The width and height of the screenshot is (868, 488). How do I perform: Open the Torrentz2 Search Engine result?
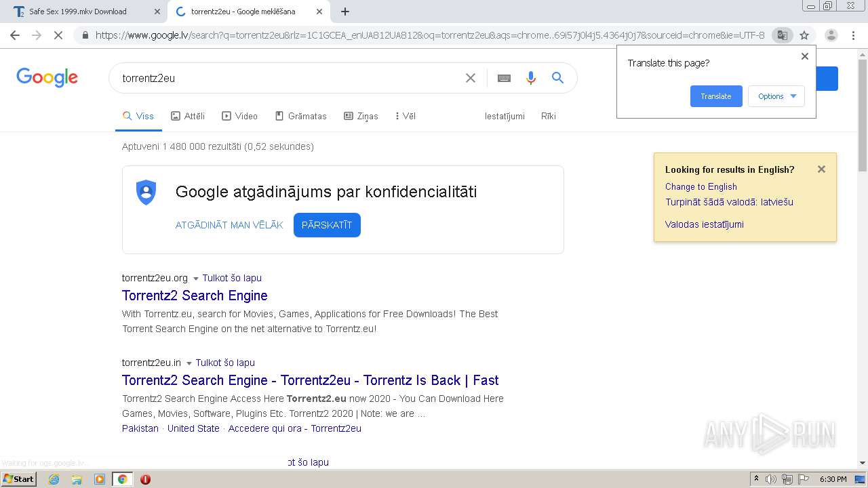coord(195,296)
